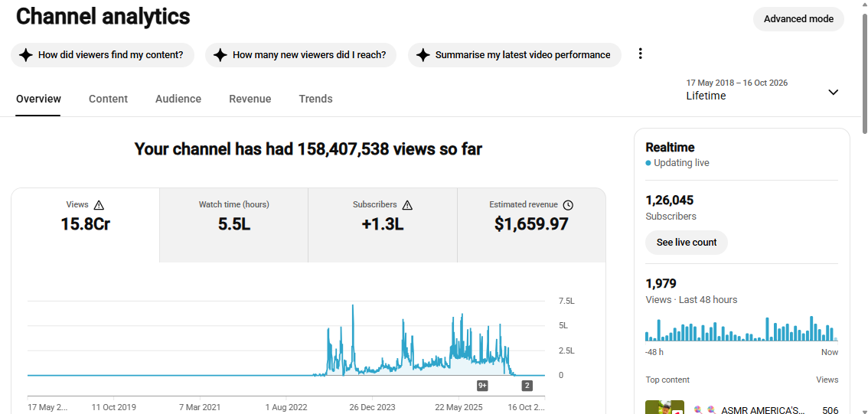Open ASMR AMERICA'S top content video thumbnail
Screen dimensions: 868x414
click(665, 407)
